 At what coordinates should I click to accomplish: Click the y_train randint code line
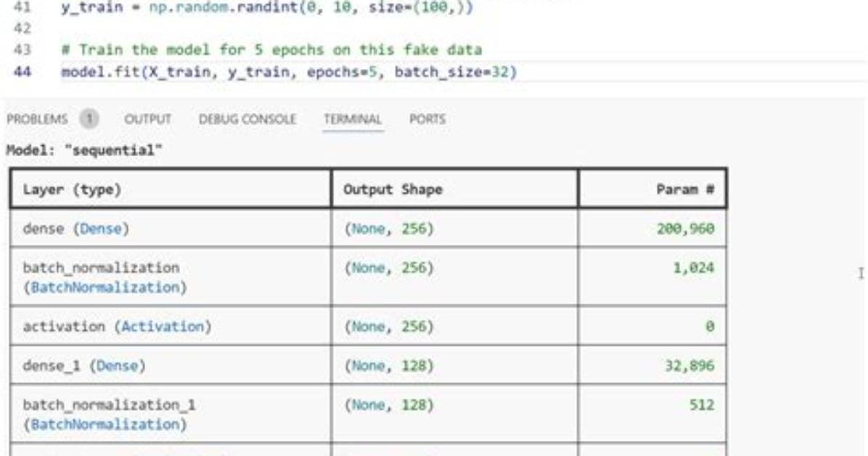pyautogui.click(x=267, y=8)
